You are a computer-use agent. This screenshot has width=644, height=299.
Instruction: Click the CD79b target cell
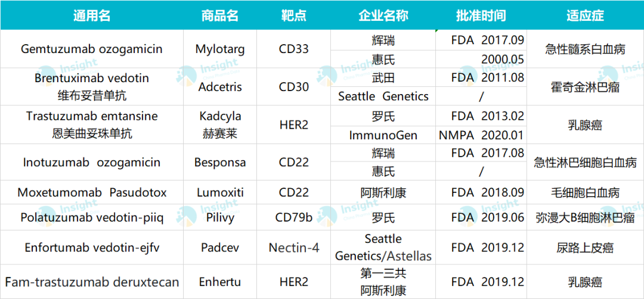coord(293,217)
